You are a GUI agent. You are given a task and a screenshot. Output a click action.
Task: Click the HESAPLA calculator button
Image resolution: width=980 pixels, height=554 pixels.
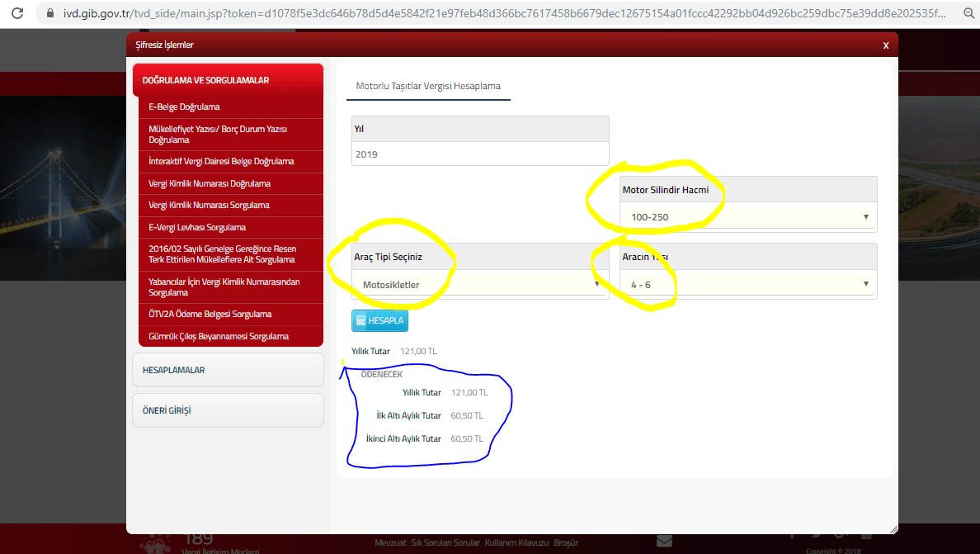tap(379, 321)
